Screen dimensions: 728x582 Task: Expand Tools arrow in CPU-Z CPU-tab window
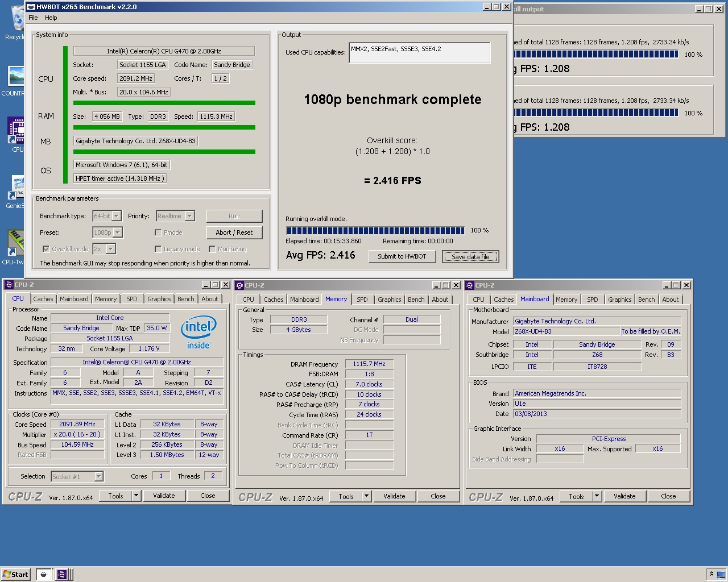(x=136, y=496)
